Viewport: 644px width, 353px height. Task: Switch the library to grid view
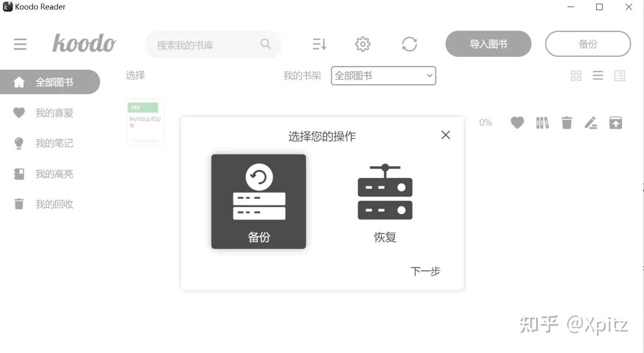(x=576, y=76)
